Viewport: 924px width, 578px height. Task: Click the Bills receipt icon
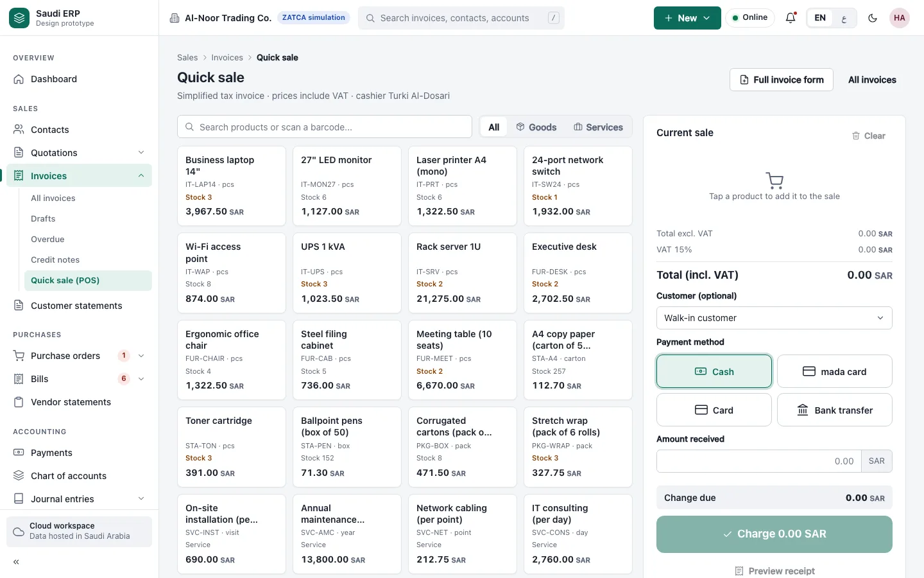[19, 379]
